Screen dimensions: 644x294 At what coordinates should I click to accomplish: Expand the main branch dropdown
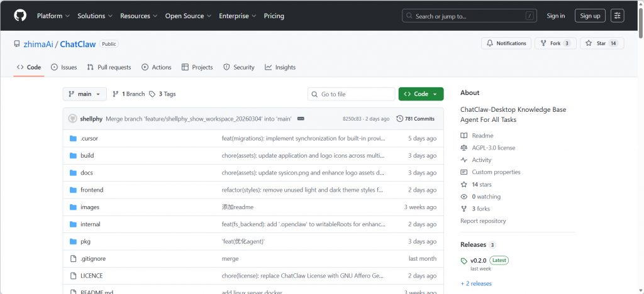click(x=84, y=94)
